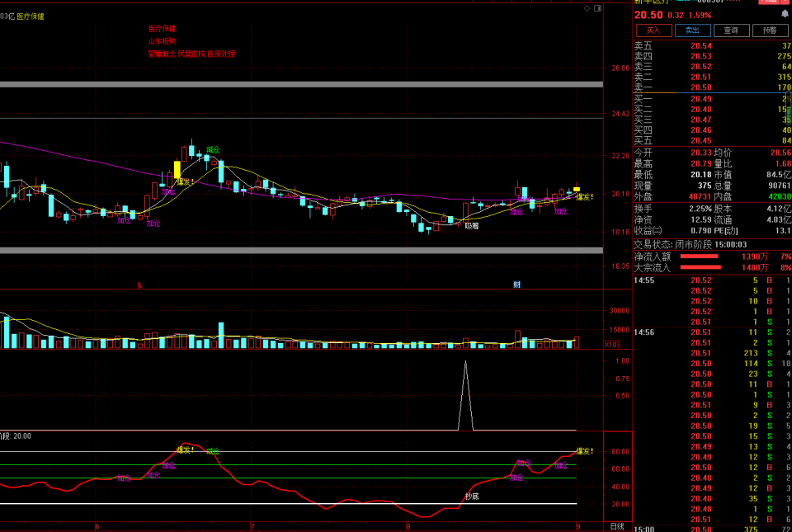Viewport: 792px width, 532px height.
Task: Select the 卖一 ask row at 20.50
Action: pos(712,87)
